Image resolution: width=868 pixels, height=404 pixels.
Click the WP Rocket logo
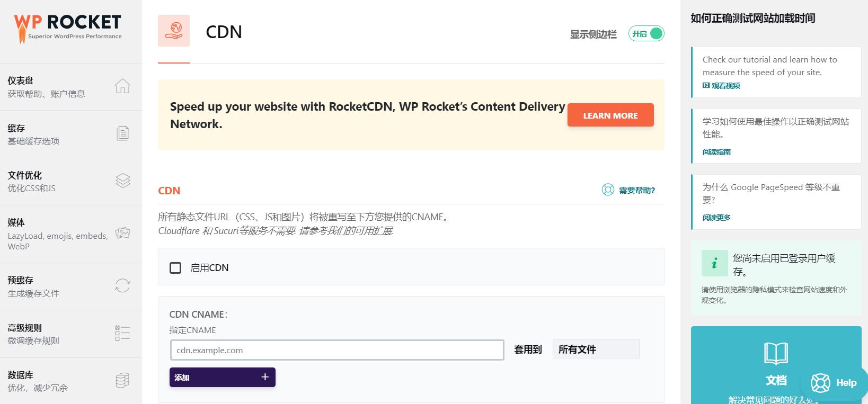68,28
